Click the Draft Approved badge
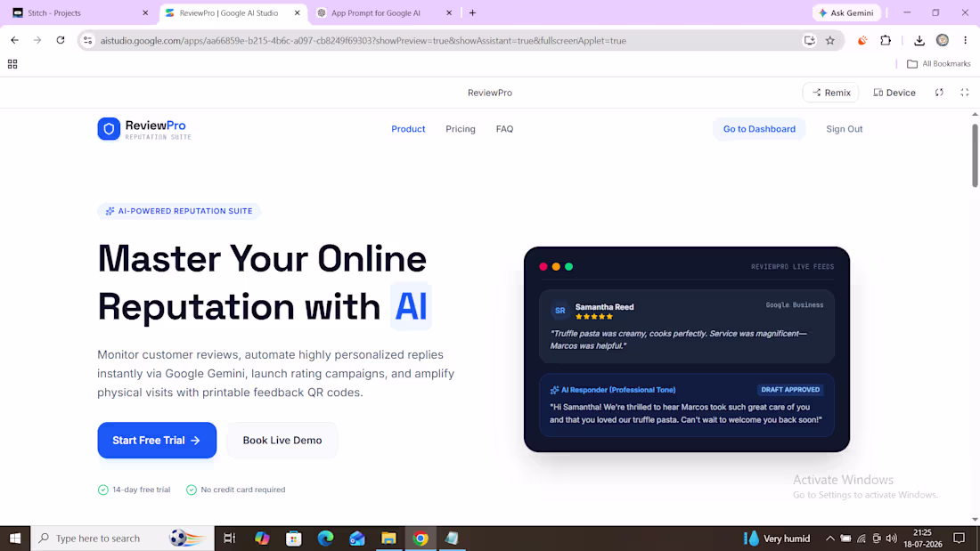980x551 pixels. pyautogui.click(x=790, y=389)
